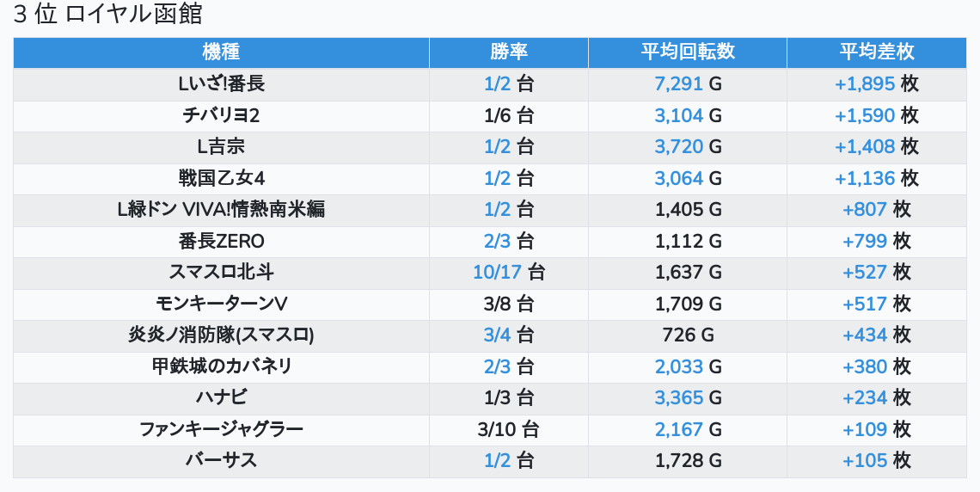Viewport: 980px width, 492px height.
Task: Click the 3 位 ロイヤル函館 heading
Action: (108, 14)
